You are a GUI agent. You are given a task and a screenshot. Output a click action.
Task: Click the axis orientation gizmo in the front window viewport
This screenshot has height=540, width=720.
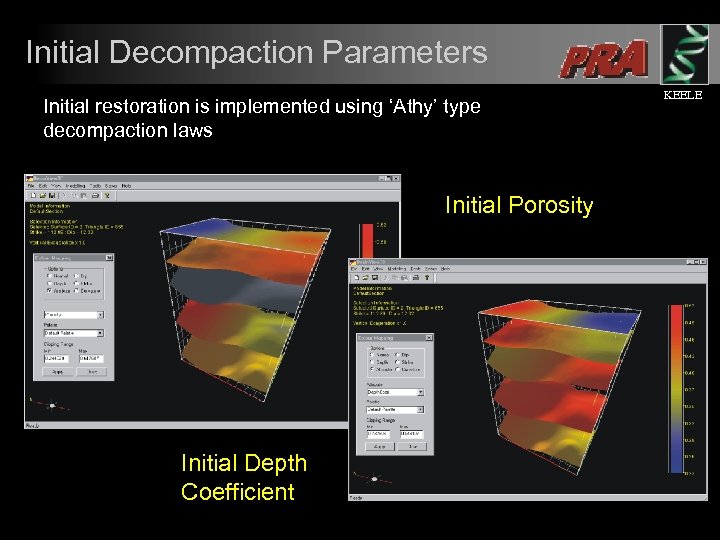(373, 478)
